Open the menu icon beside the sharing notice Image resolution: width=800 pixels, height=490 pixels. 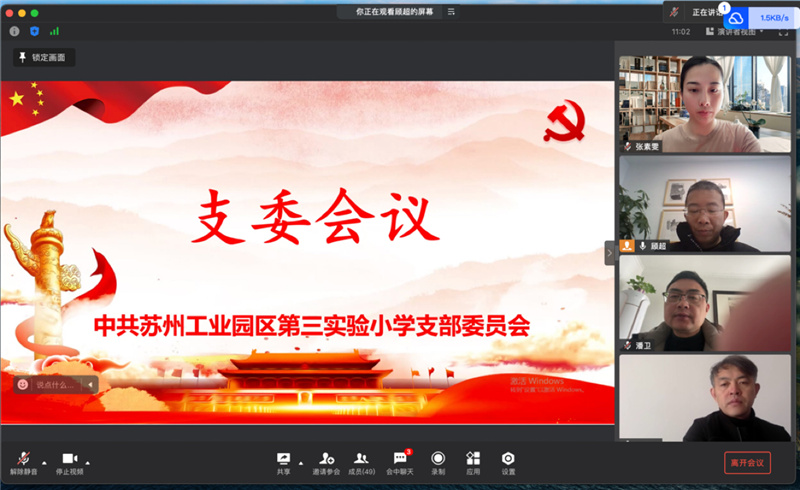click(451, 12)
